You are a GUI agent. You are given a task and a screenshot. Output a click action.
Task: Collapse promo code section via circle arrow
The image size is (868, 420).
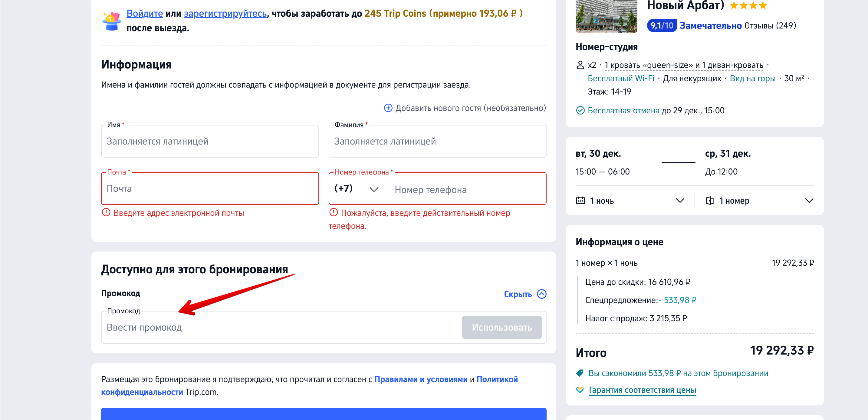(541, 294)
